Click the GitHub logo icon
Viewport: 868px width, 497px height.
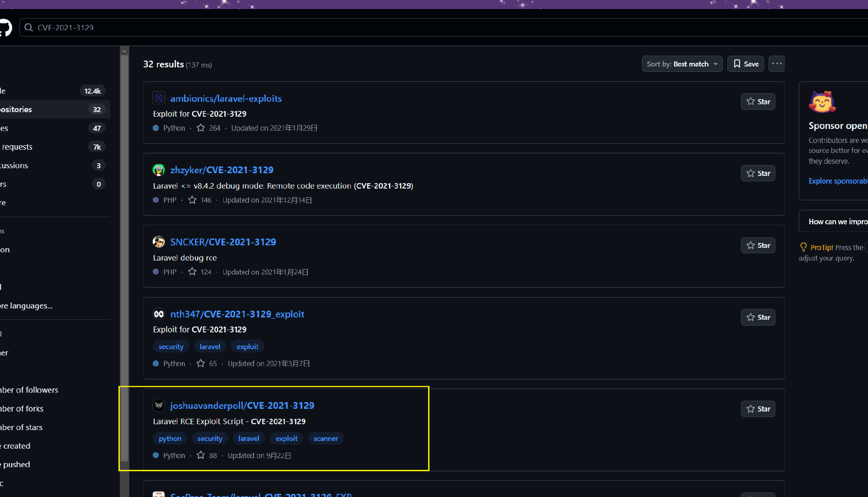(5, 28)
